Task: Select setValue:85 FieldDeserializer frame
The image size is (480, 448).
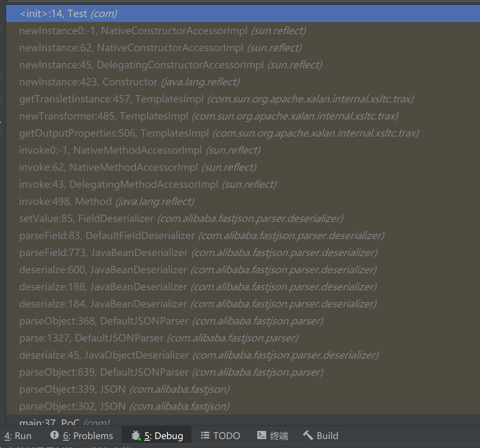Action: click(243, 219)
